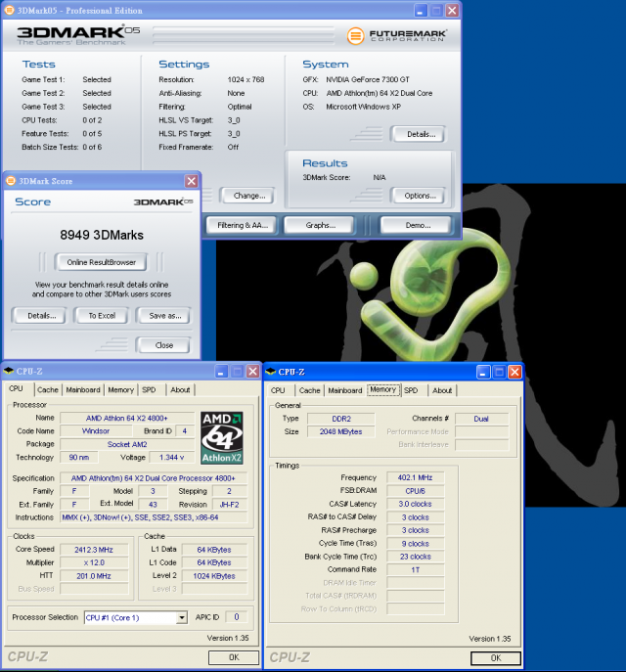
Task: Click the Change settings button
Action: tap(247, 196)
